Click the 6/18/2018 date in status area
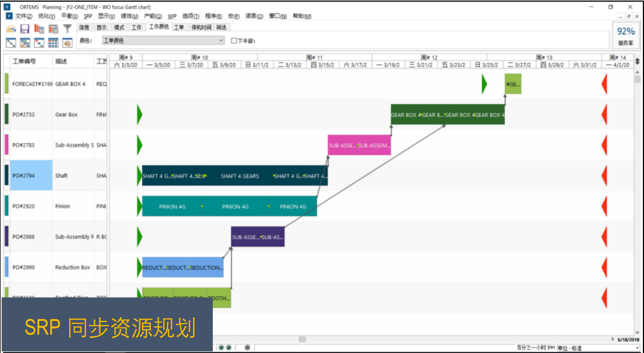Image resolution: width=644 pixels, height=353 pixels. pyautogui.click(x=629, y=339)
